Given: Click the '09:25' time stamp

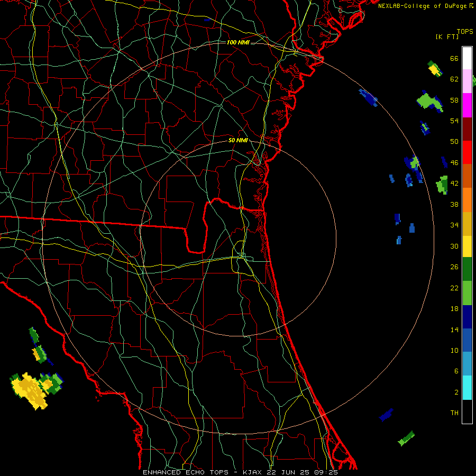Looking at the screenshot, I should 326,472.
